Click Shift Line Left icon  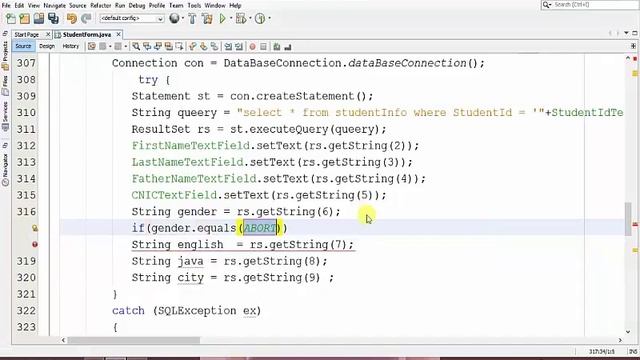[228, 47]
